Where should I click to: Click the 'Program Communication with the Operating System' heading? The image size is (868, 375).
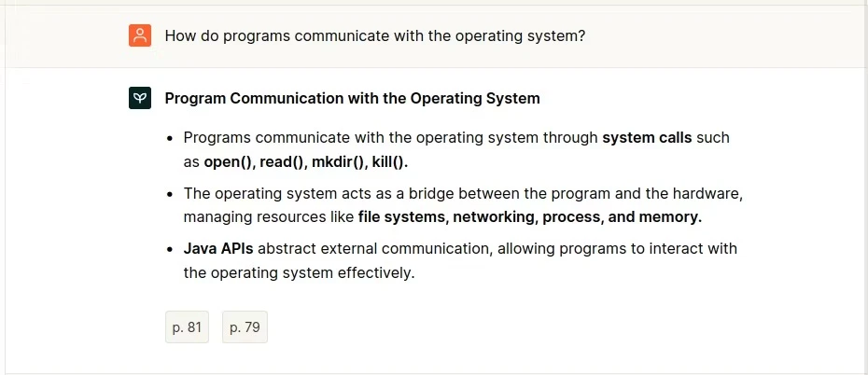coord(352,98)
